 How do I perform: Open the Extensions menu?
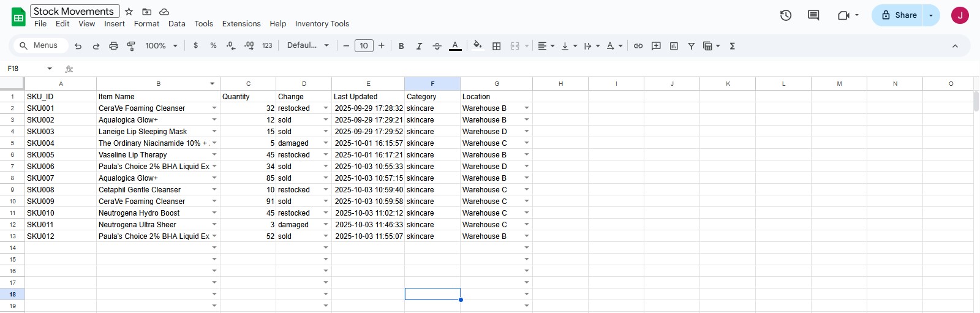(x=241, y=24)
